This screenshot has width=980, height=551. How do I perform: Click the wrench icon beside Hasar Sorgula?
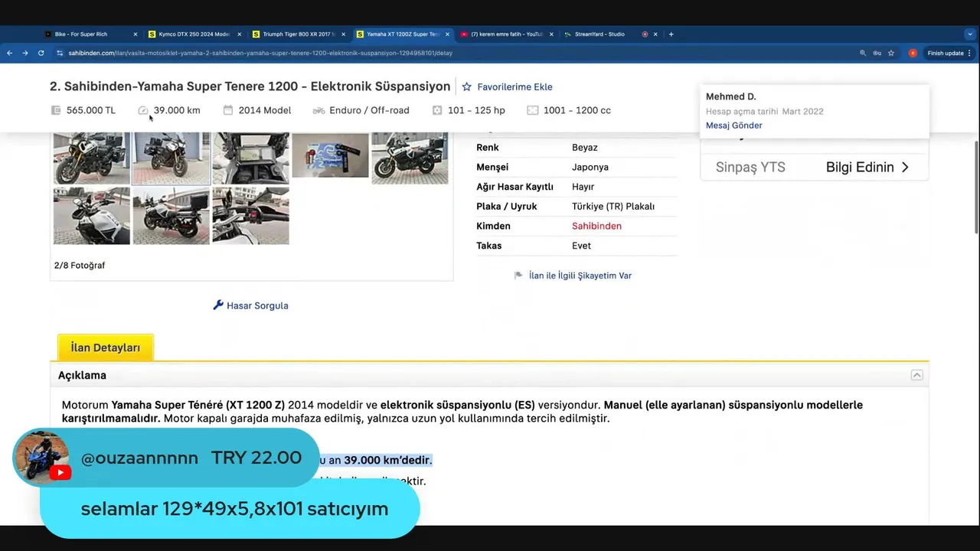coord(218,305)
